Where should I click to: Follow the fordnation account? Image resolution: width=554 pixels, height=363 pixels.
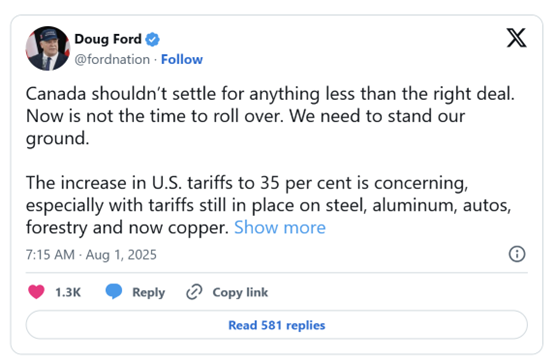pos(182,59)
